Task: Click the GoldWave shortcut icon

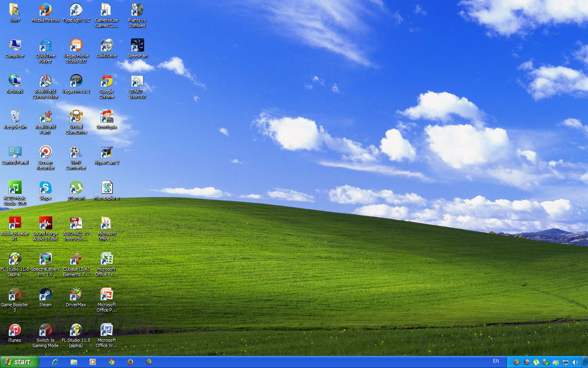Action: click(106, 48)
